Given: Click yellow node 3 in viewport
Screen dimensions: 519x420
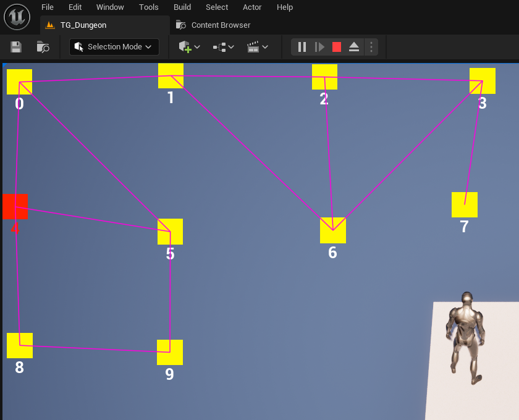Looking at the screenshot, I should click(483, 81).
